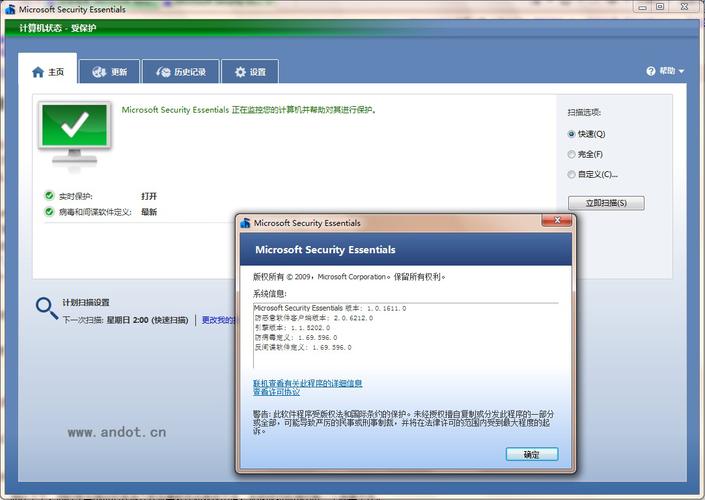705x500 pixels.
Task: Click the magnifier scheduled scan icon
Action: pos(47,308)
